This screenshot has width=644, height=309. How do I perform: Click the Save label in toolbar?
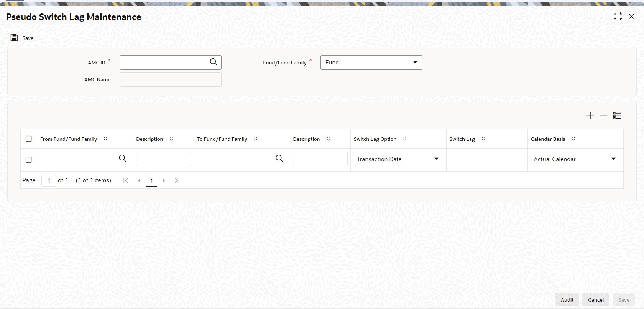pyautogui.click(x=28, y=38)
